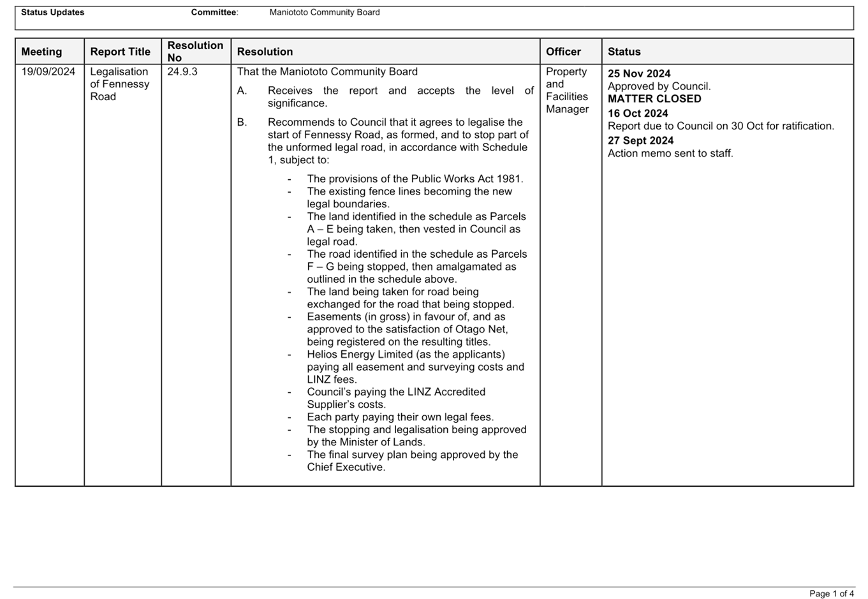868x599 pixels.
Task: Click the meeting date 19/09/2024
Action: pyautogui.click(x=48, y=71)
